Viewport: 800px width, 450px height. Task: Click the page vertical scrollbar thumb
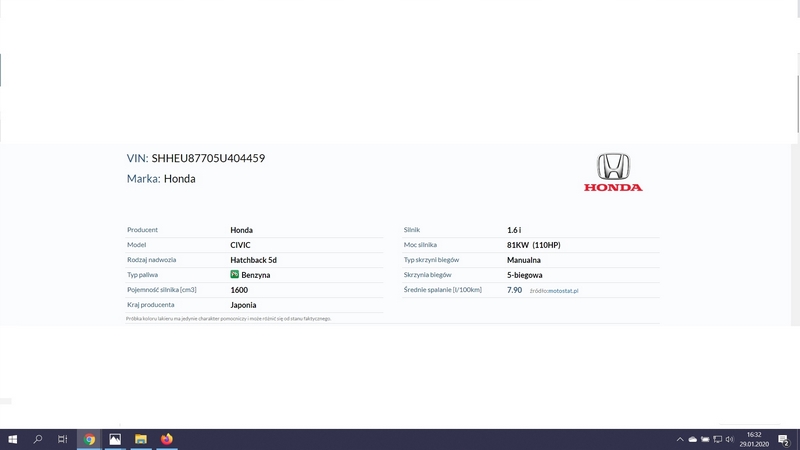point(798,105)
